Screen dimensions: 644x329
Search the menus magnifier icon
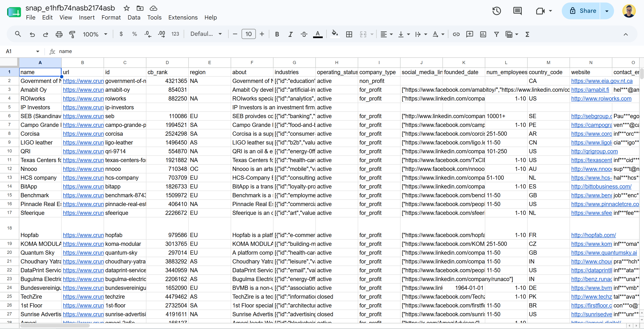click(18, 34)
